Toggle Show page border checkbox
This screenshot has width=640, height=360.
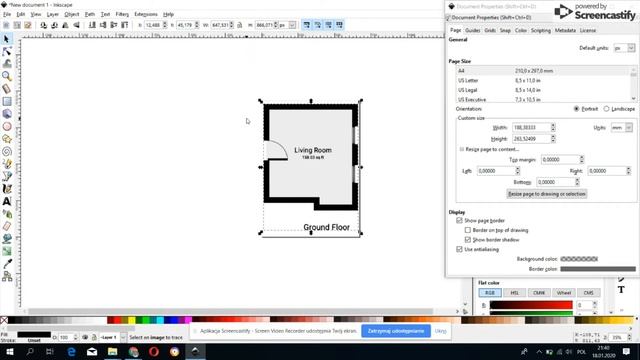459,220
